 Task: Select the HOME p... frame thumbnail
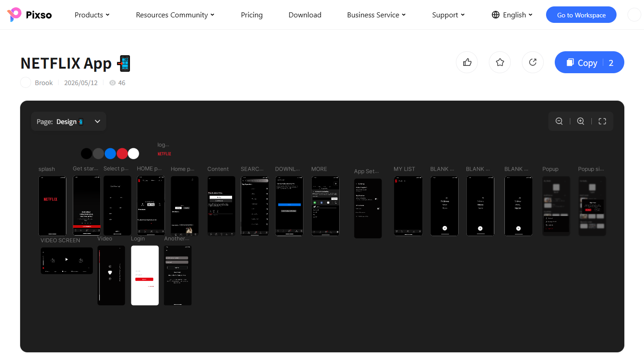[151, 205]
